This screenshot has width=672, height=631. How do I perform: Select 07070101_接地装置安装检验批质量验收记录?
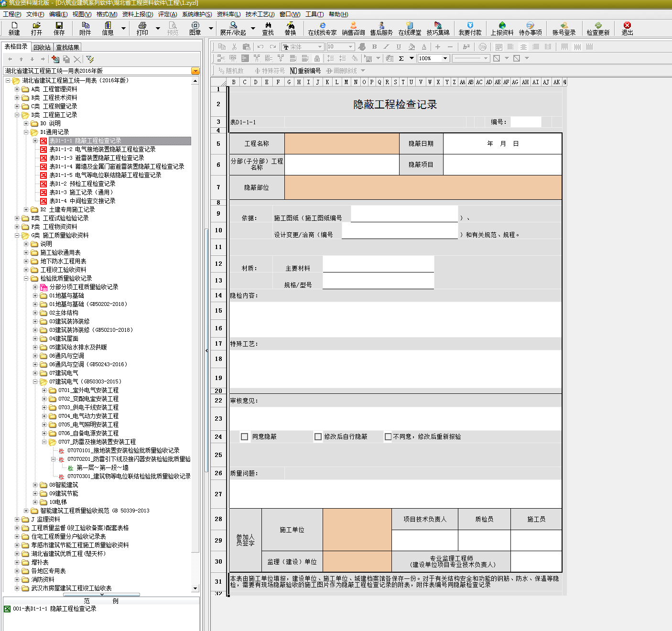123,451
